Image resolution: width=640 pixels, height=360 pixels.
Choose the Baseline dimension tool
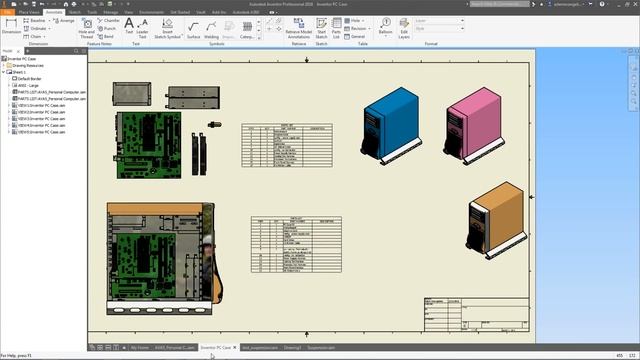coord(34,20)
